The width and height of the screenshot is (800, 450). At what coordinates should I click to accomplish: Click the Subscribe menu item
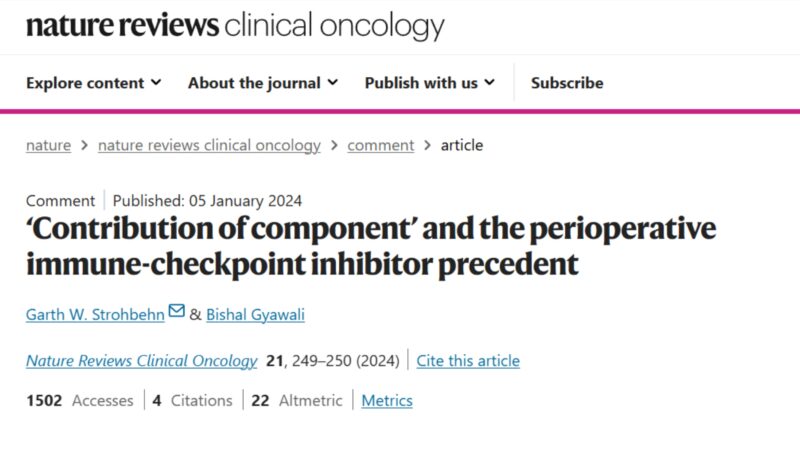[x=567, y=83]
